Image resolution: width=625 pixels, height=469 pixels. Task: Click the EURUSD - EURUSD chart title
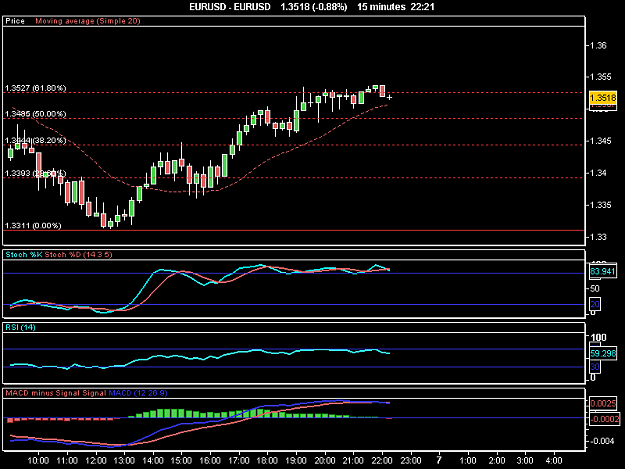coord(230,7)
